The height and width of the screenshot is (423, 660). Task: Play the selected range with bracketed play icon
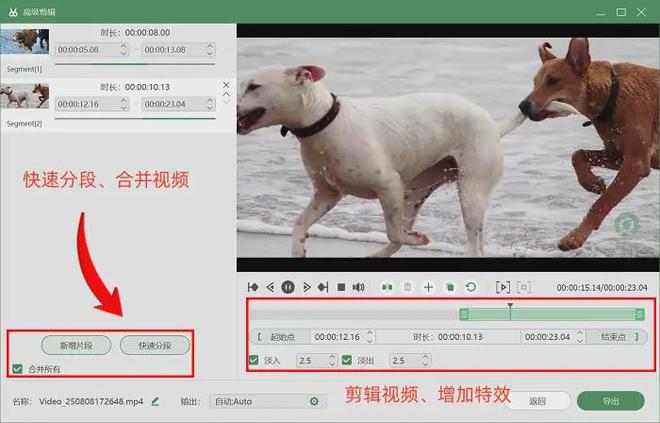(503, 287)
